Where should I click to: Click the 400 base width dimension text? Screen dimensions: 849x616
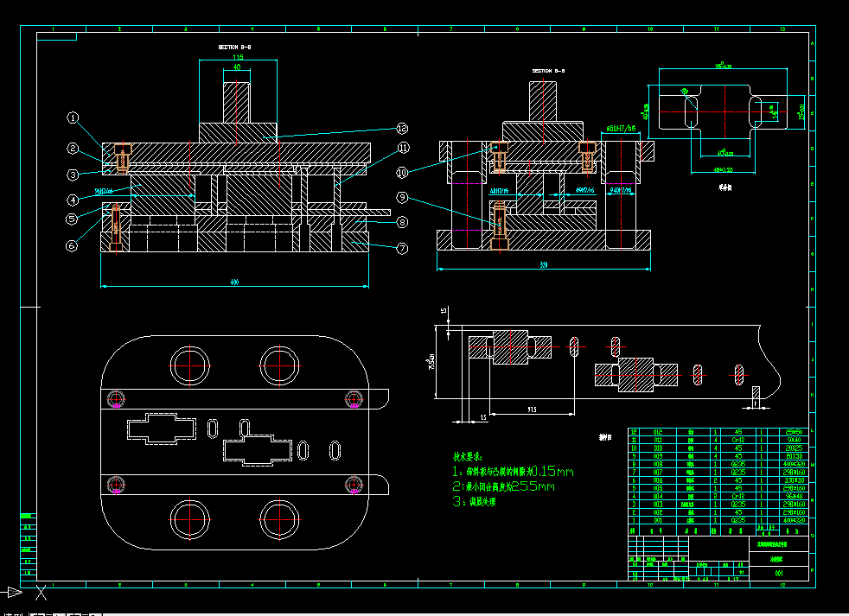point(234,282)
